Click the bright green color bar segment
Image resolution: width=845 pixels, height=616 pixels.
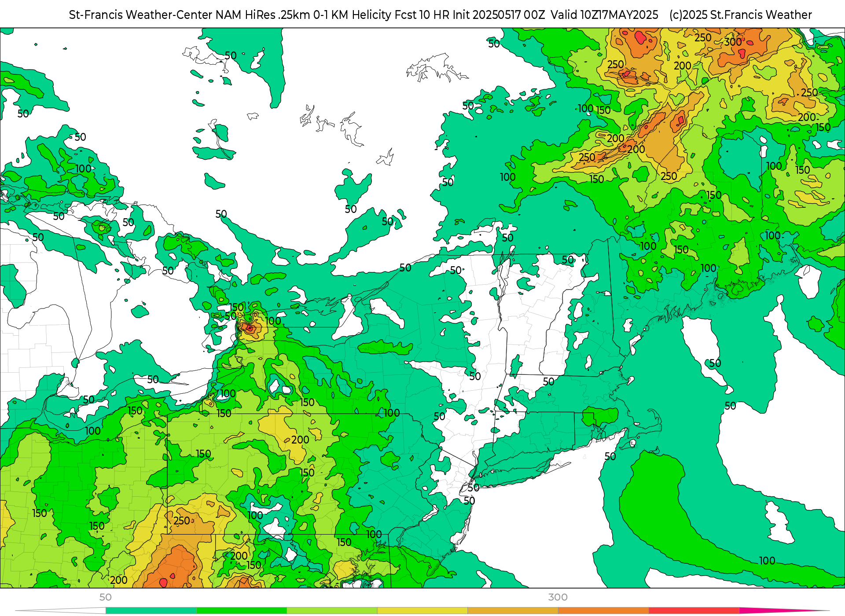[242, 611]
